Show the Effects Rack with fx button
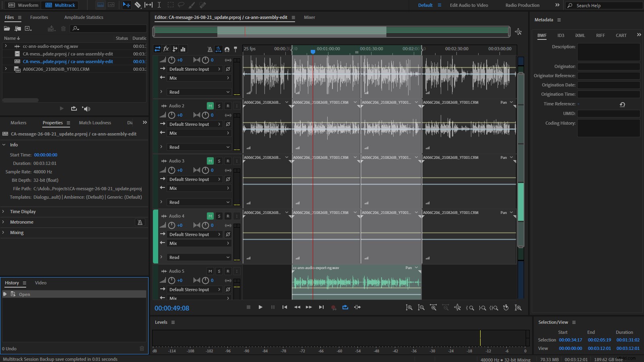644x362 pixels. pos(166,49)
